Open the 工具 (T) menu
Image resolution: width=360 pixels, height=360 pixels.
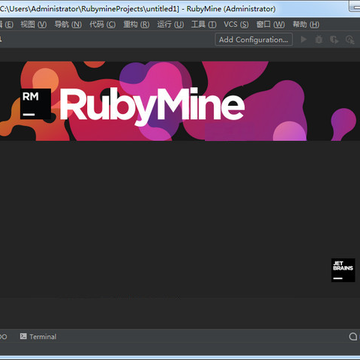tap(204, 25)
